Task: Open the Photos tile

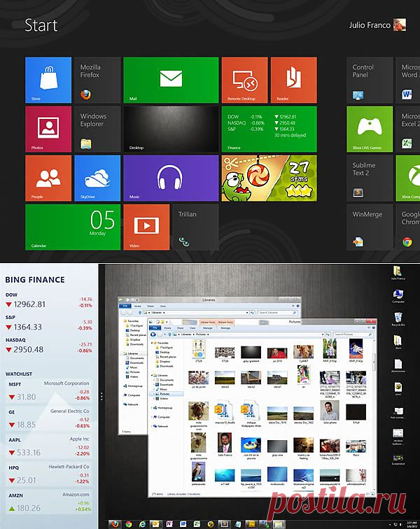Action: tap(48, 129)
